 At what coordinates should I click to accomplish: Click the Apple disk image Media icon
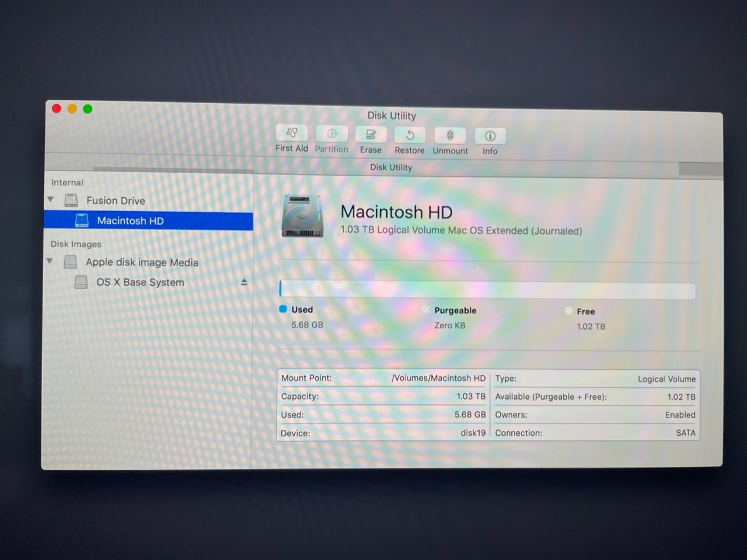click(x=71, y=262)
